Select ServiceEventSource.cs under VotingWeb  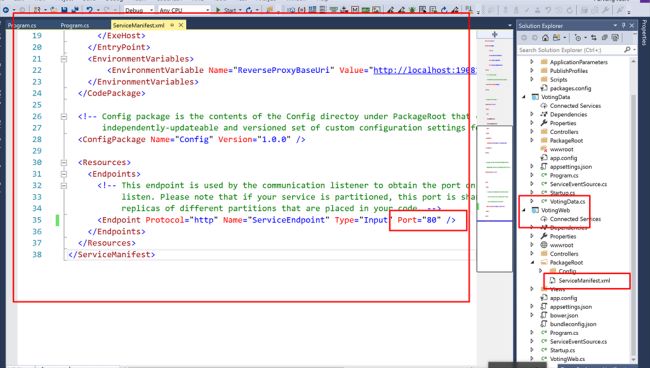pyautogui.click(x=578, y=341)
